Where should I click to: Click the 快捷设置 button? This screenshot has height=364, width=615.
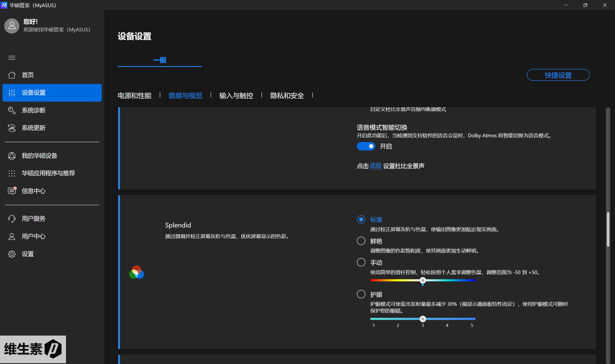(558, 75)
